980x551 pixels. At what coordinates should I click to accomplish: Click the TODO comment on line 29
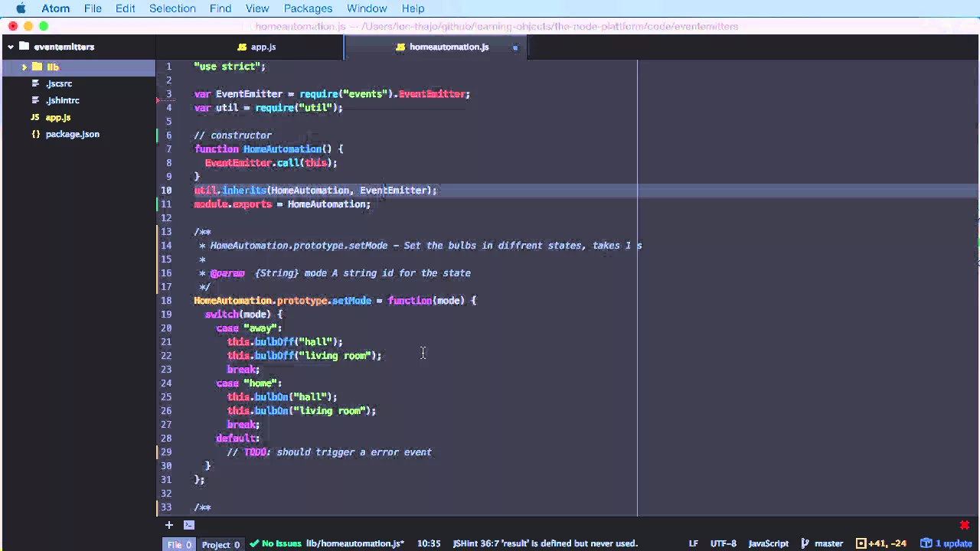coord(329,452)
